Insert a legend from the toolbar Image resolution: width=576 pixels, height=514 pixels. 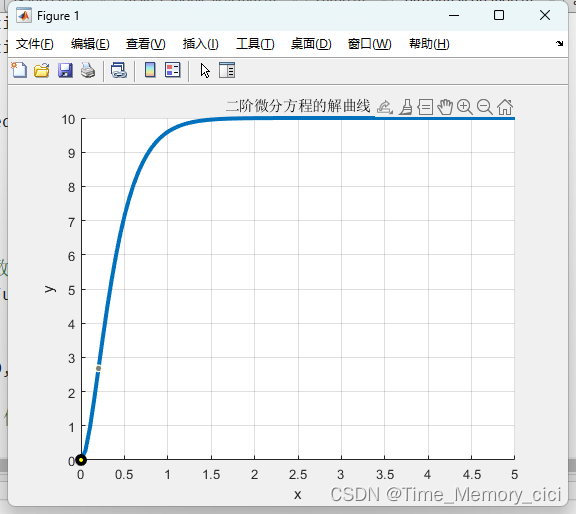click(x=173, y=70)
